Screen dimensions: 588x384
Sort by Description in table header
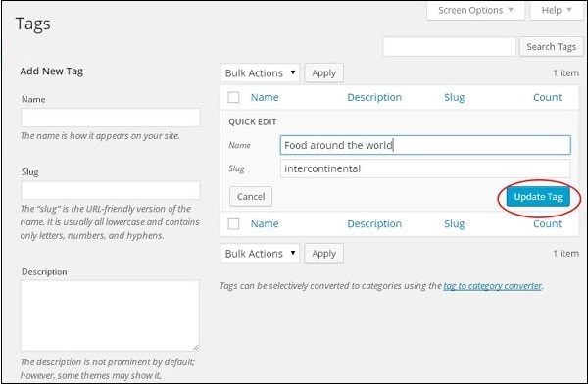(374, 98)
